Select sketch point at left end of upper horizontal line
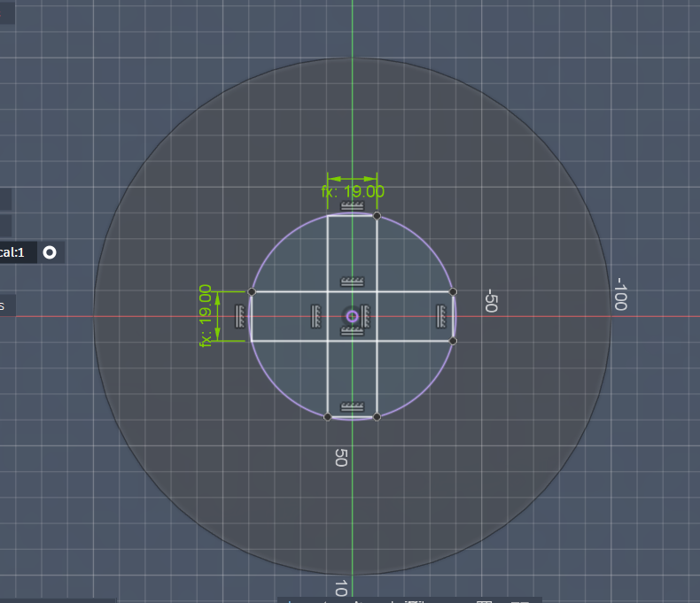700x603 pixels. [x=252, y=291]
